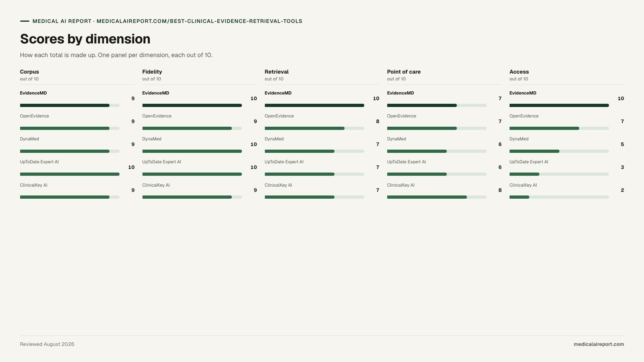Select the "Fidelity" panel heading
Viewport: 644px width, 362px height.
click(152, 72)
